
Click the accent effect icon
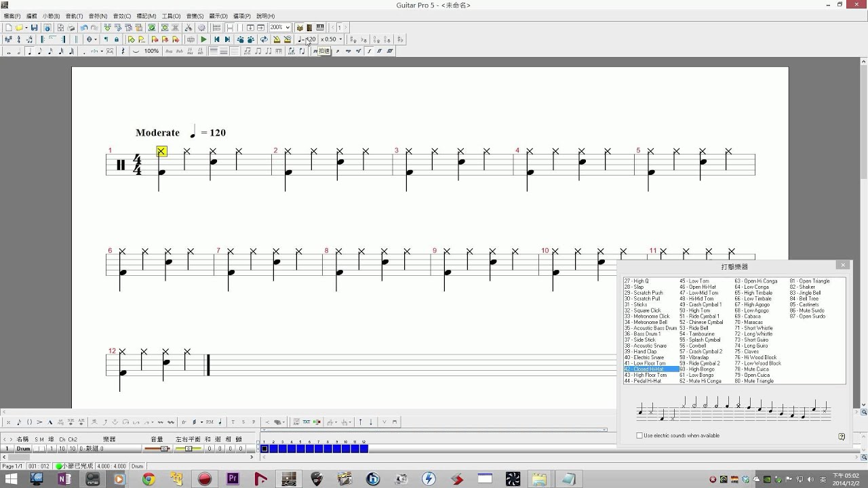pos(39,422)
